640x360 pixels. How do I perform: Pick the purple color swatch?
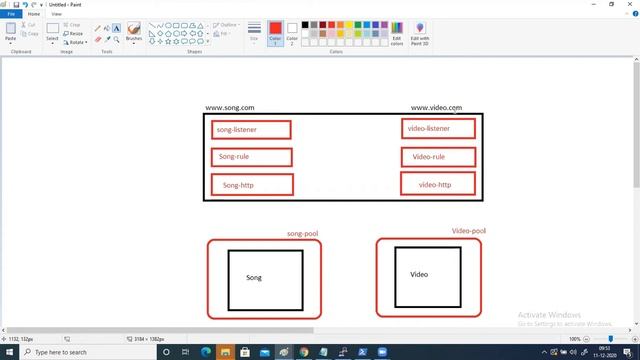384,25
